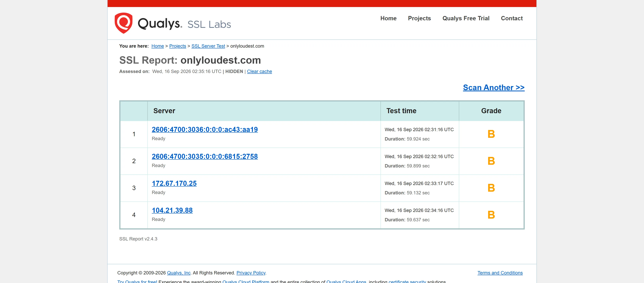This screenshot has width=644, height=283.
Task: Click the SSL Report onlyloudest.com heading
Action: [190, 60]
